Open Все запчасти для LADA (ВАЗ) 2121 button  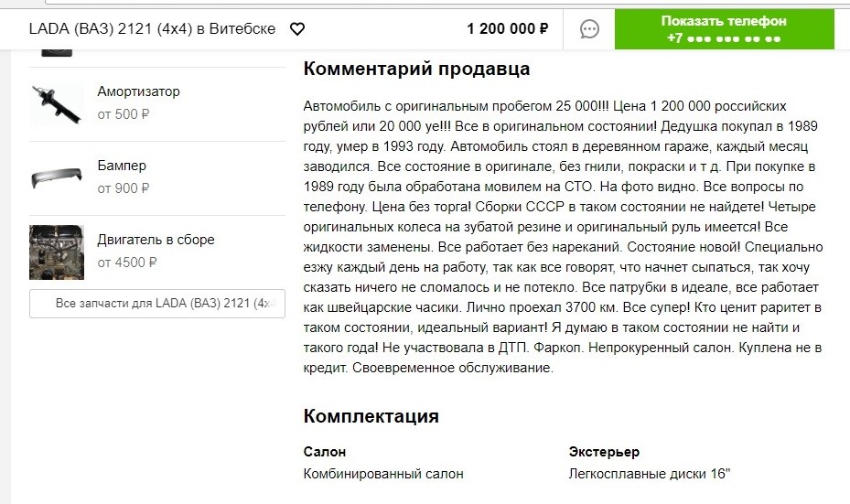click(x=157, y=303)
